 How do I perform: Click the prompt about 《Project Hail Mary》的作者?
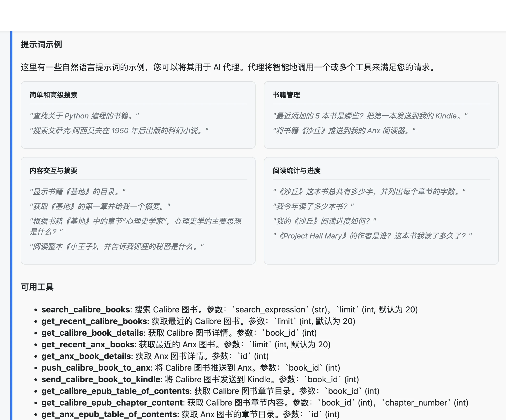pyautogui.click(x=372, y=236)
